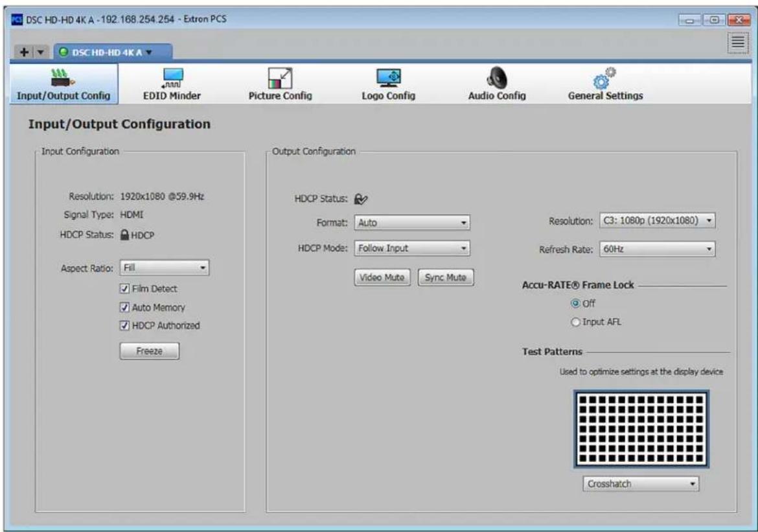
Task: Open the Logo Config tab
Action: click(388, 84)
